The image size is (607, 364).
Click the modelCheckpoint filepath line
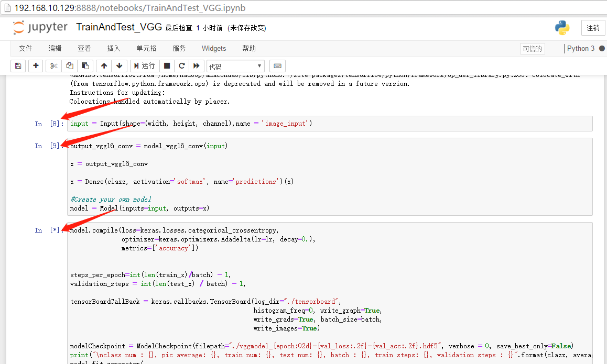click(x=322, y=346)
